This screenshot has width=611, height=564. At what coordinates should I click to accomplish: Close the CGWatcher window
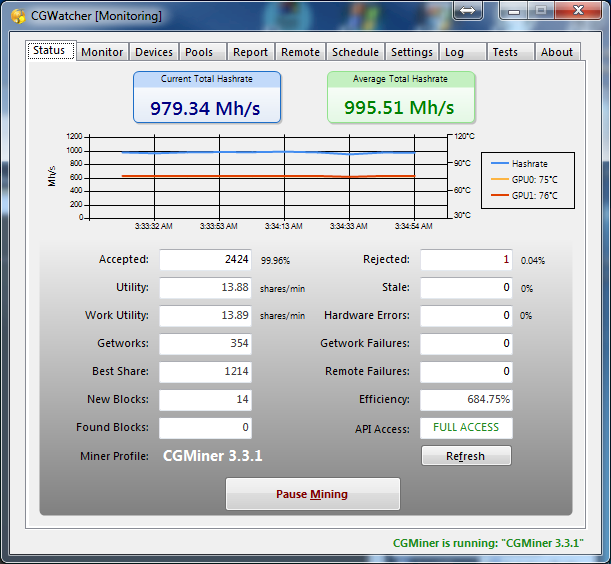[578, 11]
